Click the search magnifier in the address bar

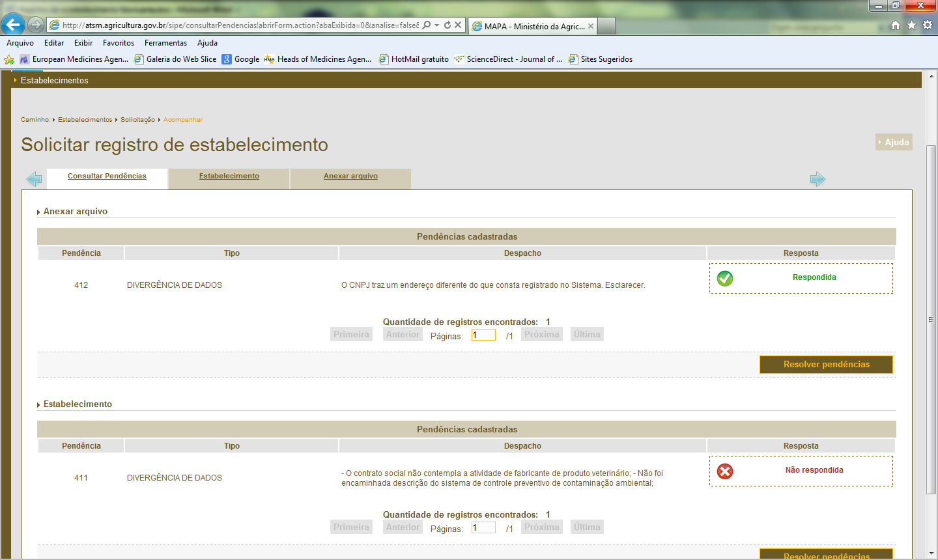pos(427,25)
